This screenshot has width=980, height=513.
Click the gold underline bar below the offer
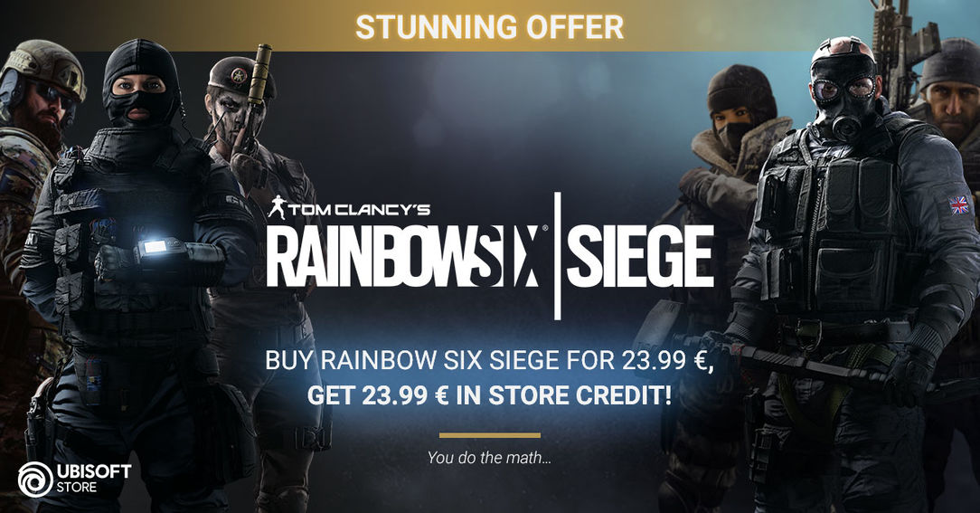coord(490,435)
